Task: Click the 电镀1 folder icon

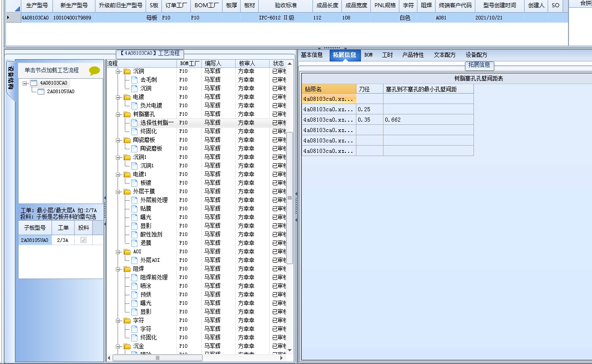Action: click(127, 174)
